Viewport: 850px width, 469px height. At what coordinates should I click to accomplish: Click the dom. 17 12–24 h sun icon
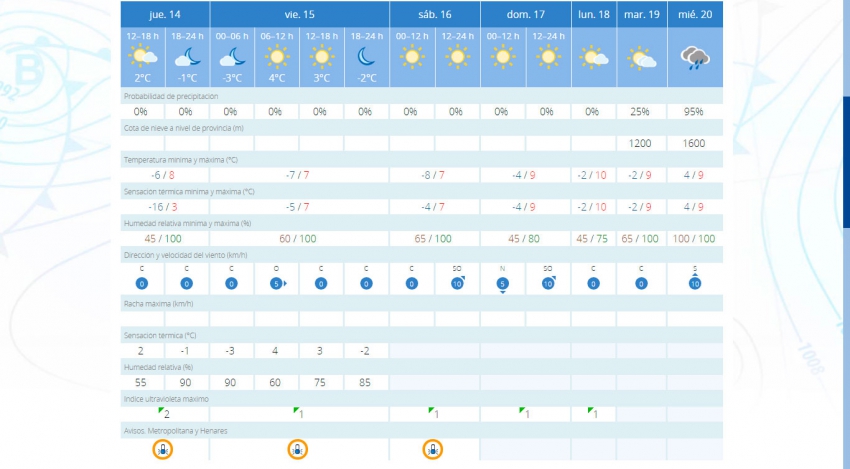coord(548,56)
